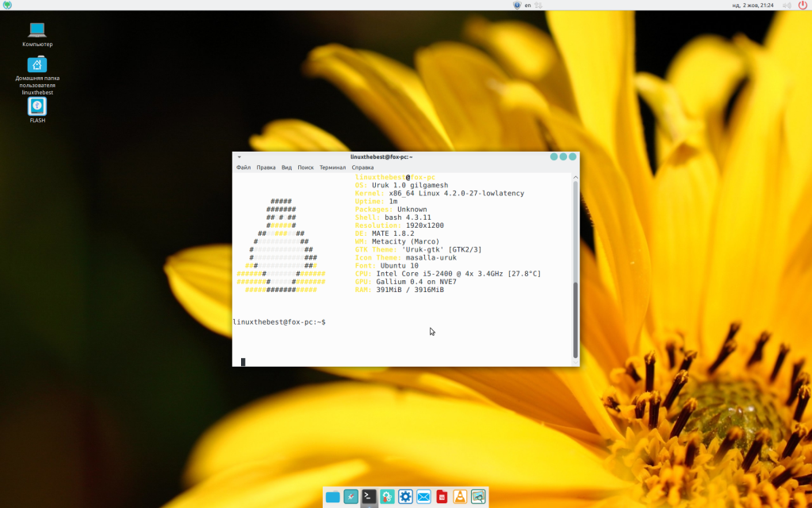Launch the web browser compass icon in dock
The image size is (812, 508).
[350, 497]
